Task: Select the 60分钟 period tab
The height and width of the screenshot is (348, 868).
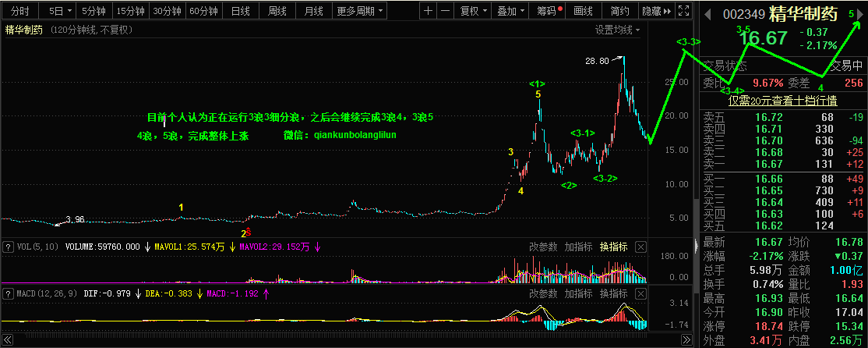Action: (x=203, y=12)
